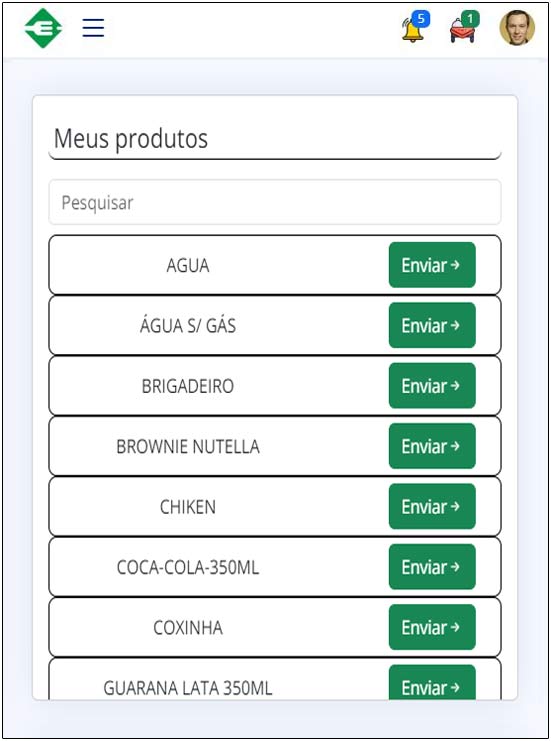The image size is (551, 741).
Task: Click Enviar next to BROWNIE NUTELLA
Action: [x=432, y=446]
